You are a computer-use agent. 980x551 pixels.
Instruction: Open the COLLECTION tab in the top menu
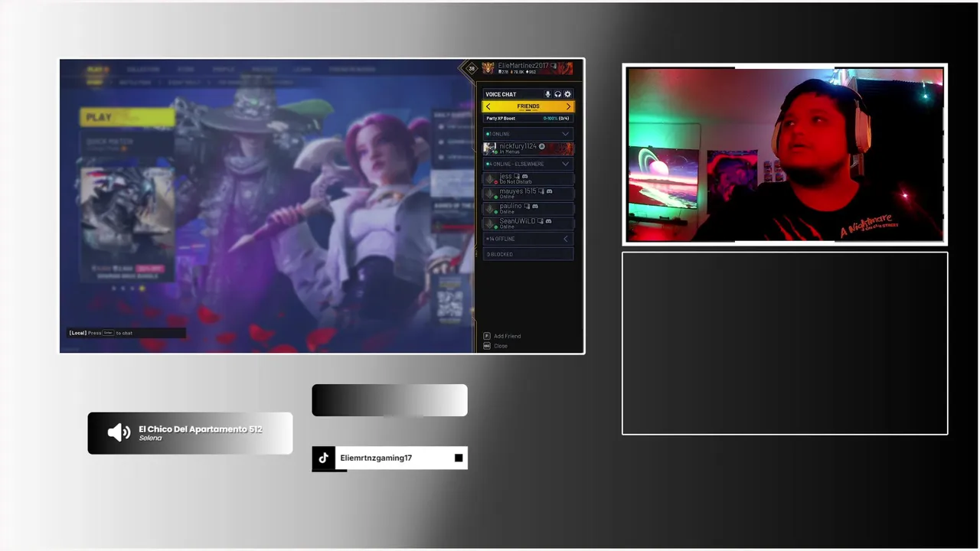pos(143,70)
